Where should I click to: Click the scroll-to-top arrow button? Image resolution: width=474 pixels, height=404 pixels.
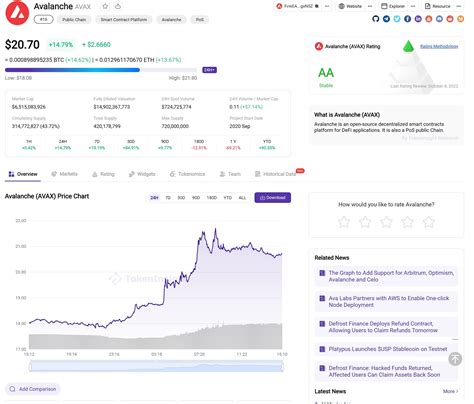[455, 359]
